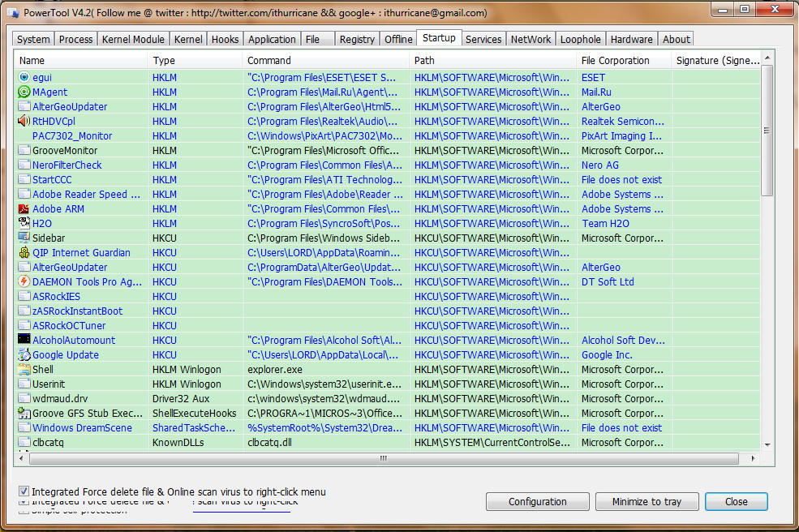The height and width of the screenshot is (532, 799).
Task: Click the zASRockInstantBoot entry icon
Action: [24, 311]
